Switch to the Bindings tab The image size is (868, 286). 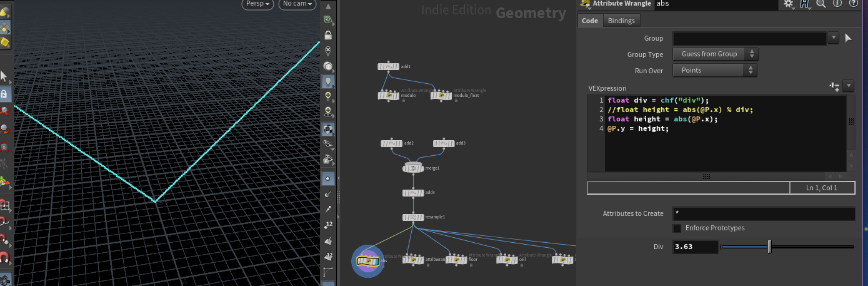(621, 21)
